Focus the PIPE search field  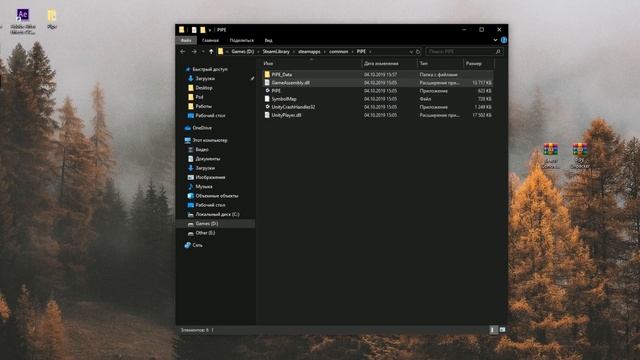pos(461,52)
